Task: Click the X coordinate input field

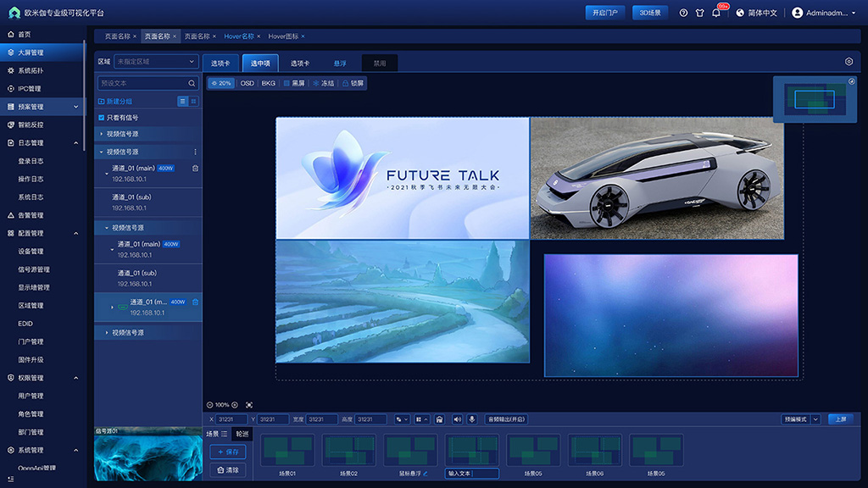Action: [x=231, y=419]
